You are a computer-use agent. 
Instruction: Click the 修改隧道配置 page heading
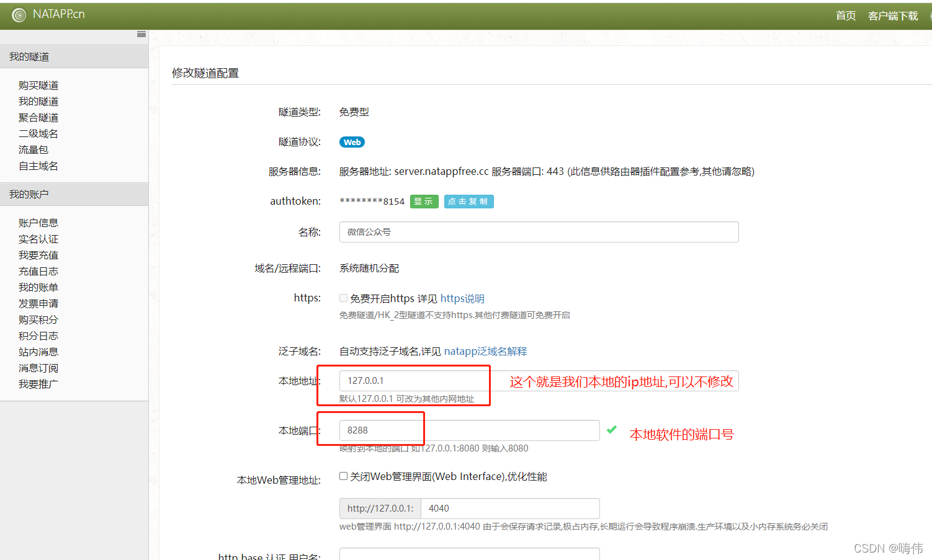pos(205,73)
